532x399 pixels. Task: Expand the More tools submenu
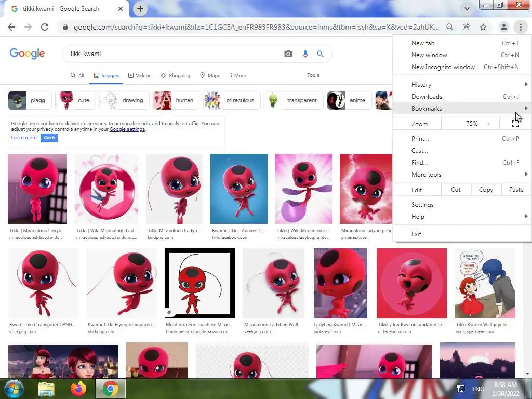click(x=462, y=175)
